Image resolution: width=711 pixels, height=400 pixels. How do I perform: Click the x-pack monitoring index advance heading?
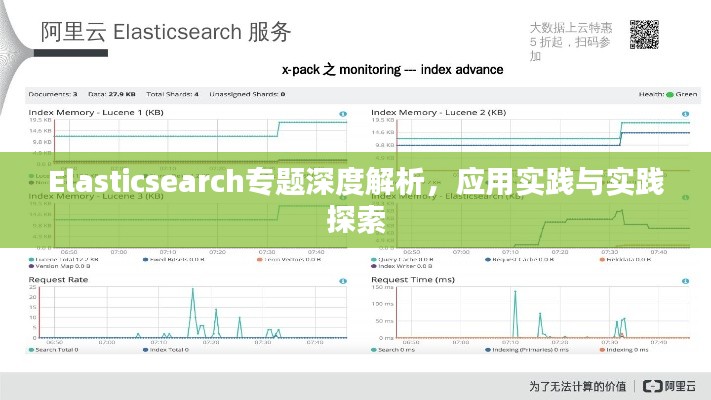click(392, 69)
